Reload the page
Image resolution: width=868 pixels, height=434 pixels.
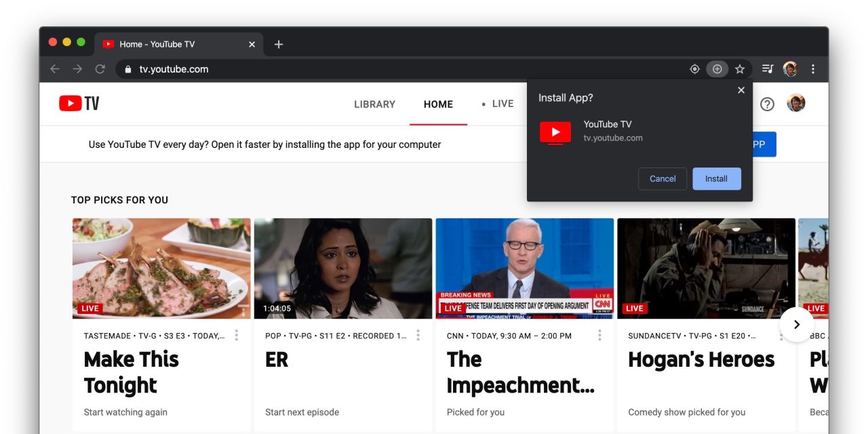click(100, 69)
